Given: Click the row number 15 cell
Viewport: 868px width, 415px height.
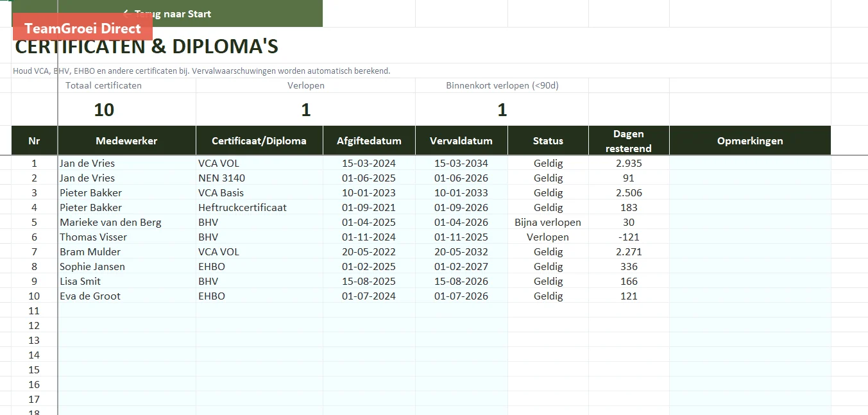Looking at the screenshot, I should pyautogui.click(x=35, y=369).
